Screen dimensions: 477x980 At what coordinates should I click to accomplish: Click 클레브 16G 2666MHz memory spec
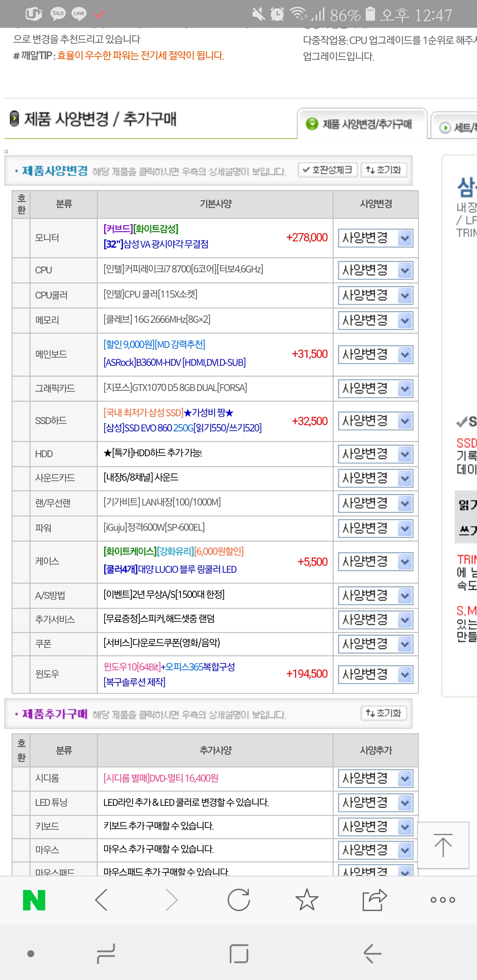click(157, 319)
